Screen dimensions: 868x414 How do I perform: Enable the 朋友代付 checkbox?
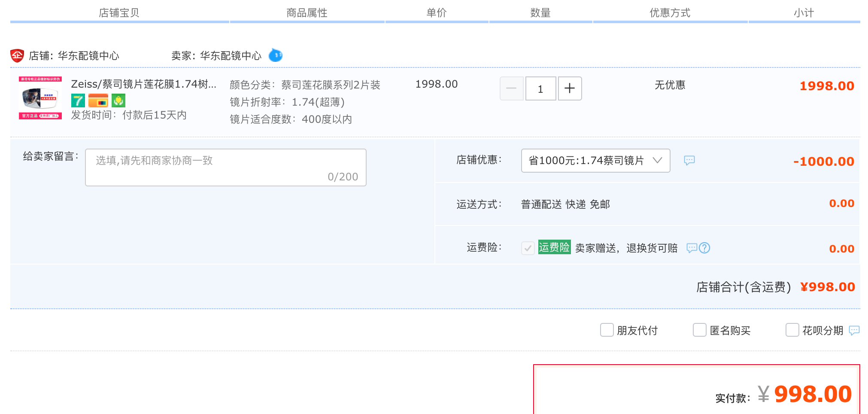coord(607,330)
